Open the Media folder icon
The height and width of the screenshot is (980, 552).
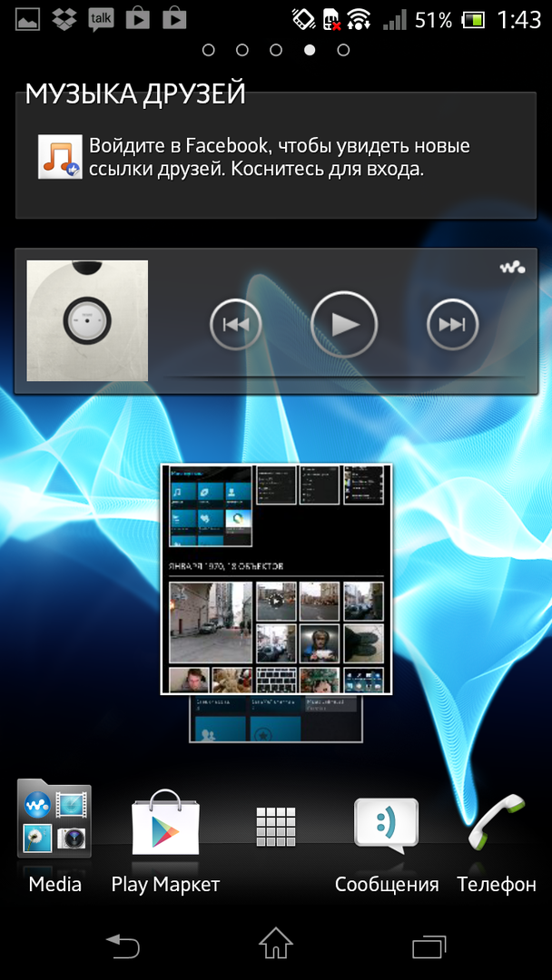tap(54, 818)
